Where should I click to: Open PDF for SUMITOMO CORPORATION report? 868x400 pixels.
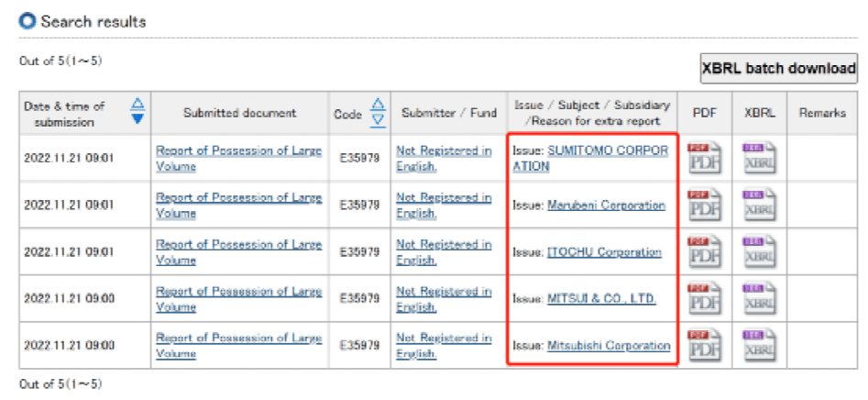pyautogui.click(x=704, y=159)
